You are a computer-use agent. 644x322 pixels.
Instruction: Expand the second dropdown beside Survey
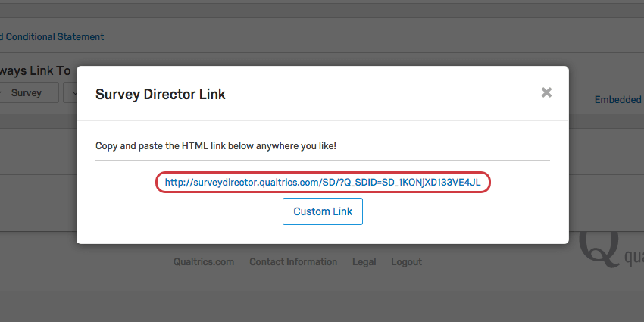(70, 93)
